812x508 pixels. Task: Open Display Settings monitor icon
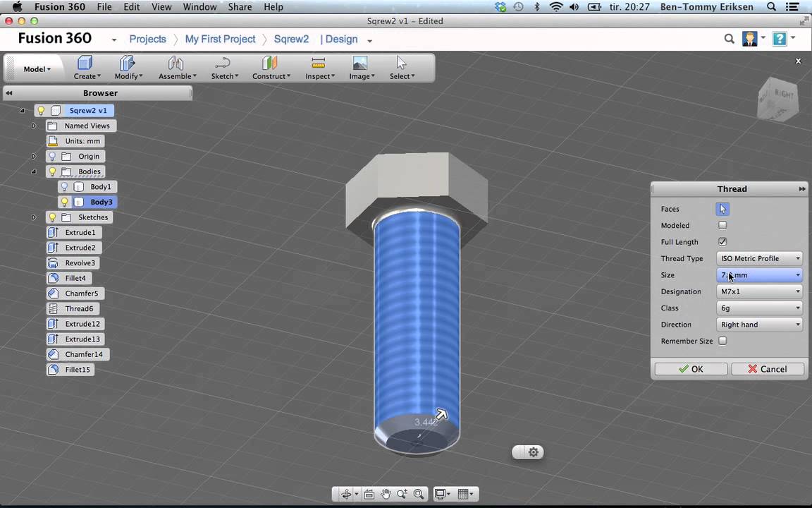pyautogui.click(x=442, y=494)
